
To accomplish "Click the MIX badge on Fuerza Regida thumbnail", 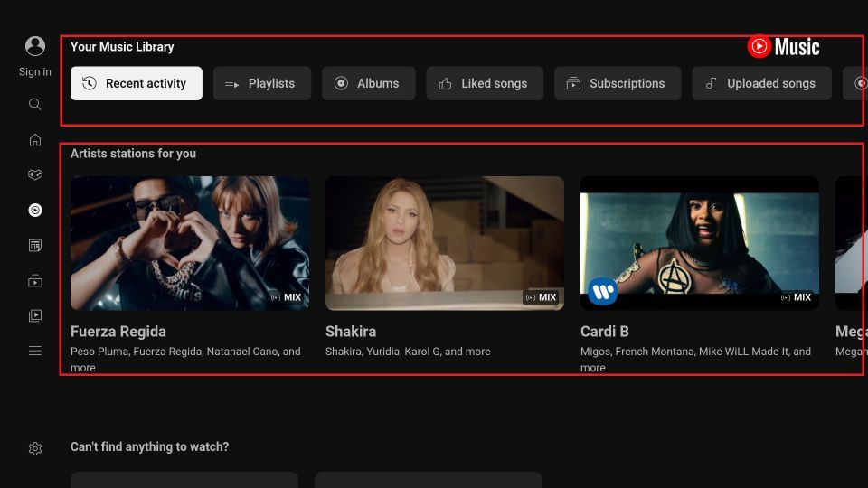I will (x=287, y=297).
